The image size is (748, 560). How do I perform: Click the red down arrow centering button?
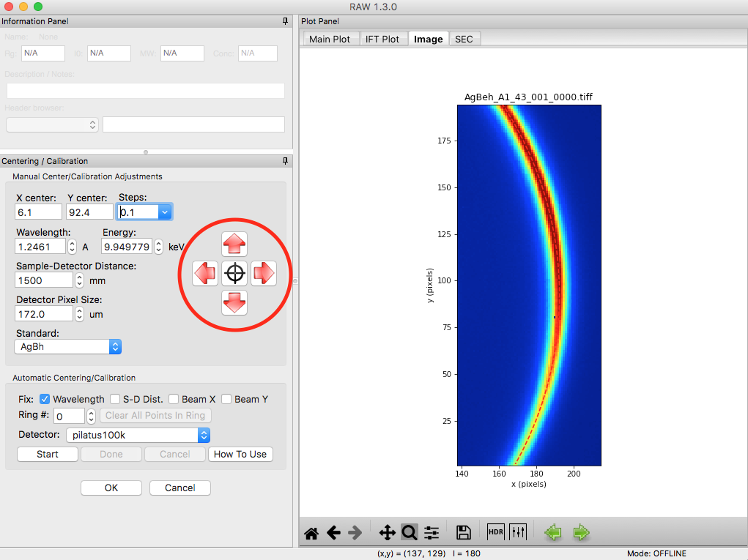[234, 302]
